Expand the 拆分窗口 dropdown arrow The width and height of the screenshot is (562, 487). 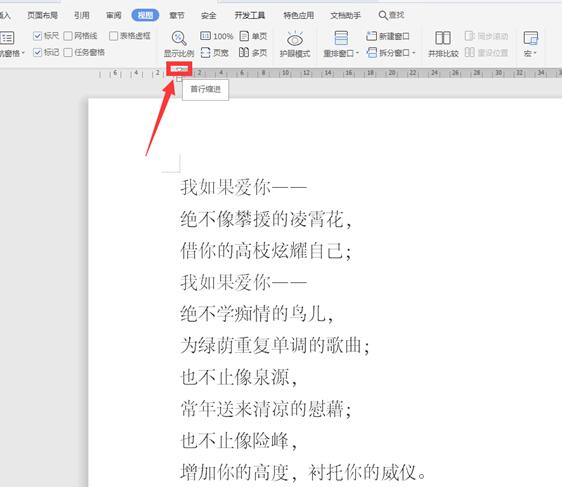[414, 53]
